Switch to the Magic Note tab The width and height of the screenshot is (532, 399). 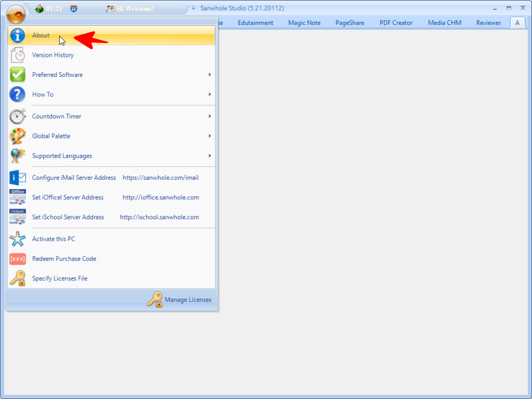304,22
